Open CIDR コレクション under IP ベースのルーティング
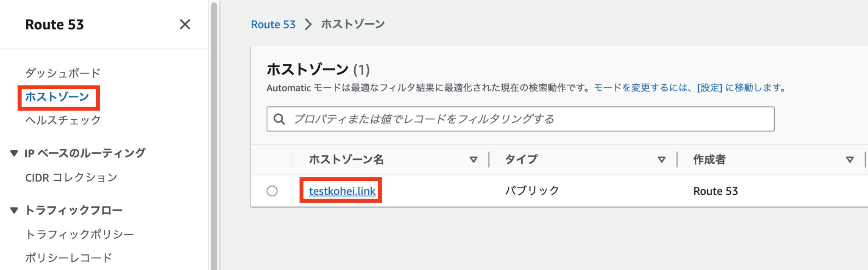This screenshot has height=270, width=868. tap(71, 177)
